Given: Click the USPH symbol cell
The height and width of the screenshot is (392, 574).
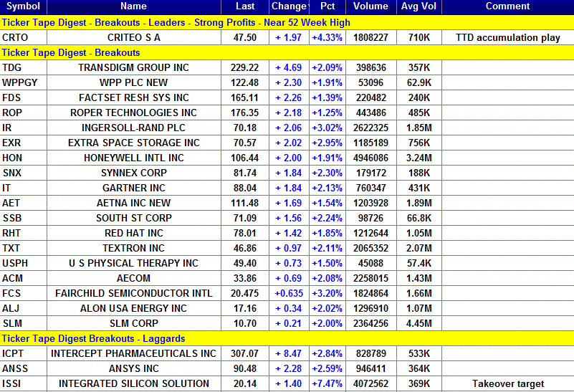Looking at the screenshot, I should tap(23, 263).
